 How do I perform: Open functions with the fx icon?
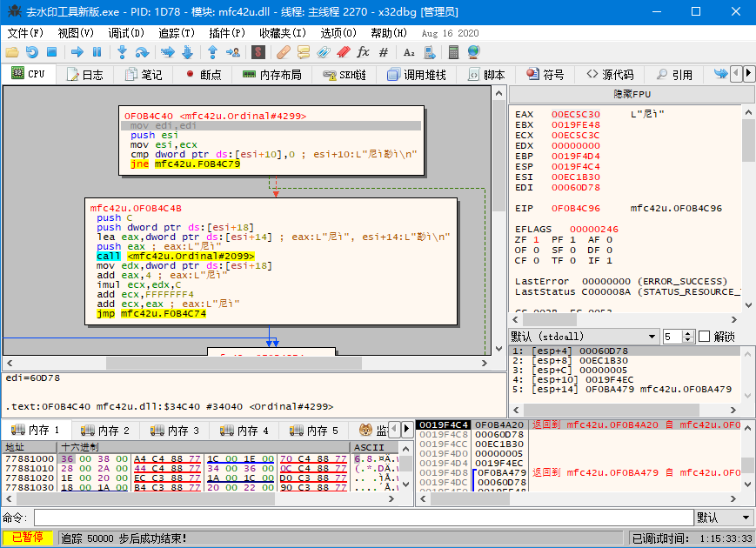(x=363, y=52)
